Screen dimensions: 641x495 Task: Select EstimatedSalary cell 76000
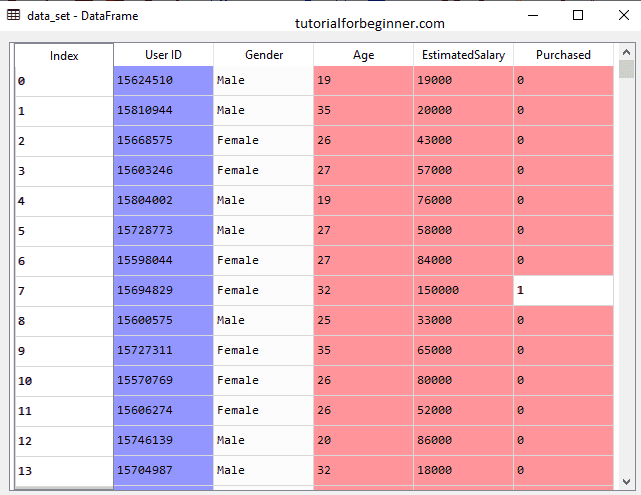coord(464,201)
